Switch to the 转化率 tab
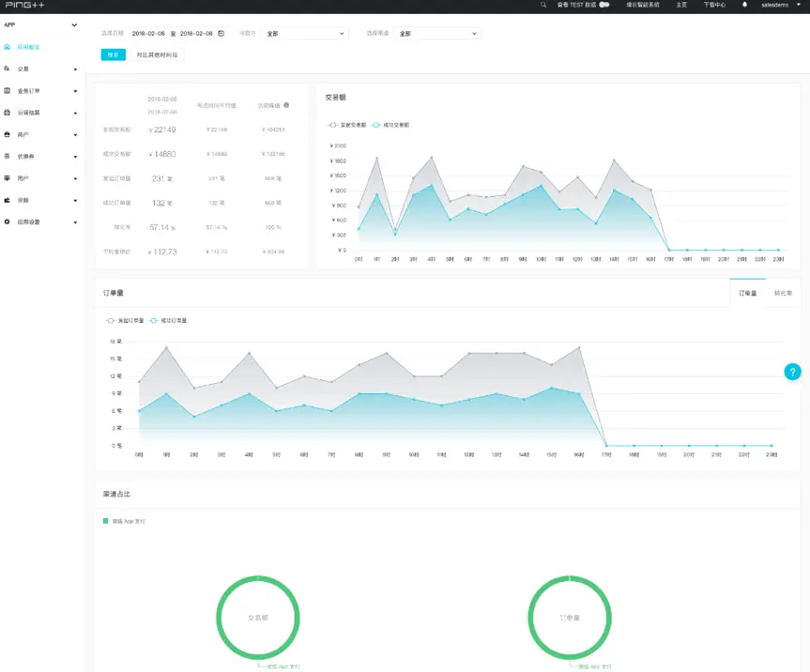The height and width of the screenshot is (672, 810). (783, 293)
